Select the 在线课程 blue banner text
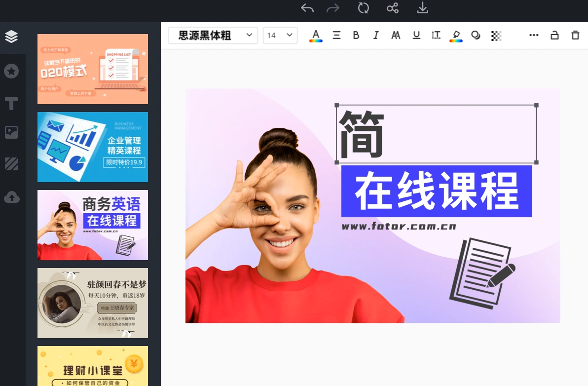This screenshot has height=386, width=588. pos(437,191)
